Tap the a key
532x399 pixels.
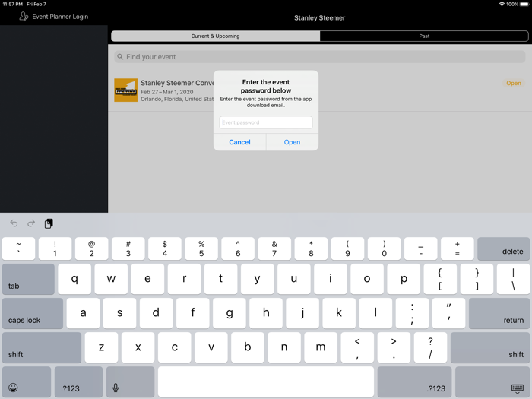83,313
